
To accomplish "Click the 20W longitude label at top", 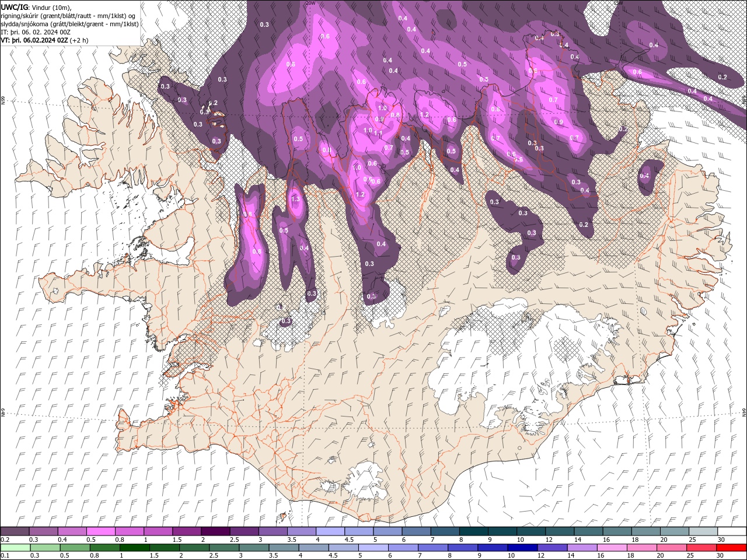I will [x=310, y=3].
